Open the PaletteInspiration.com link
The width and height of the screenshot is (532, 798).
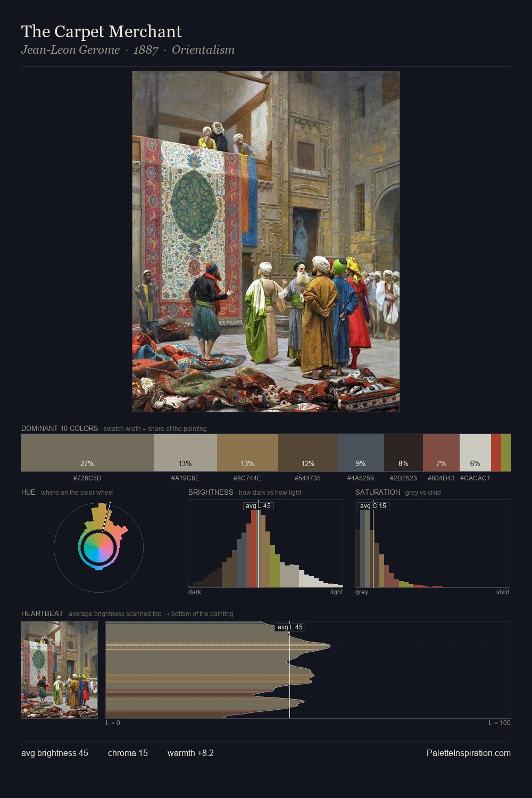469,753
